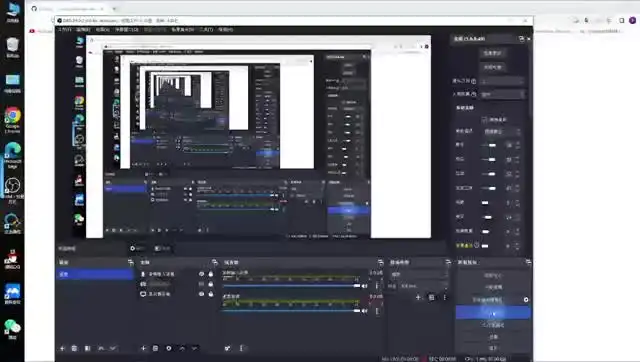Remove the selected scene using the Scenes dock trash icon
This screenshot has width=640, height=362.
(74, 348)
